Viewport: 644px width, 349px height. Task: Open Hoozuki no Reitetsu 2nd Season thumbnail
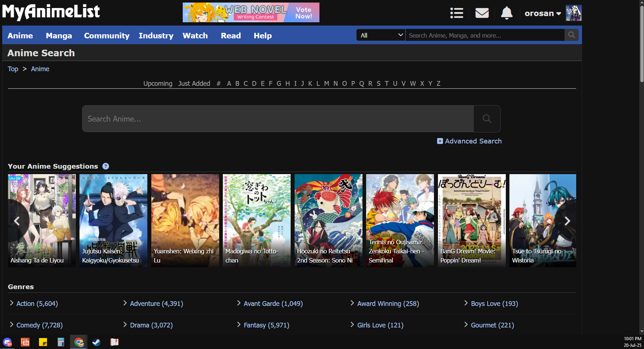pos(329,220)
